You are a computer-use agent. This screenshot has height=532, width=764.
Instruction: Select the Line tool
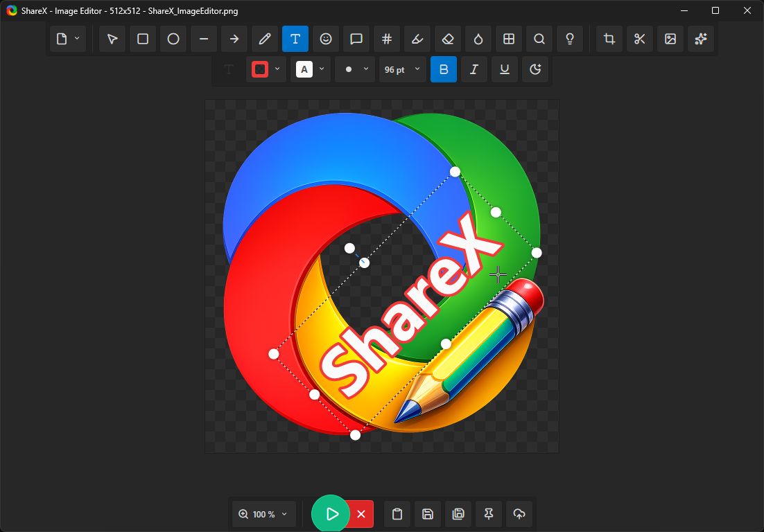click(x=204, y=39)
